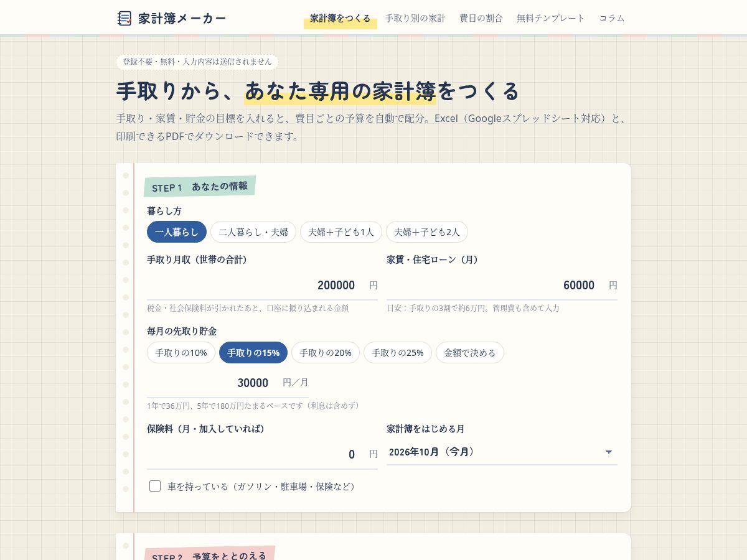This screenshot has width=747, height=560.
Task: Open 無料テンプレート in navigation
Action: pyautogui.click(x=551, y=18)
